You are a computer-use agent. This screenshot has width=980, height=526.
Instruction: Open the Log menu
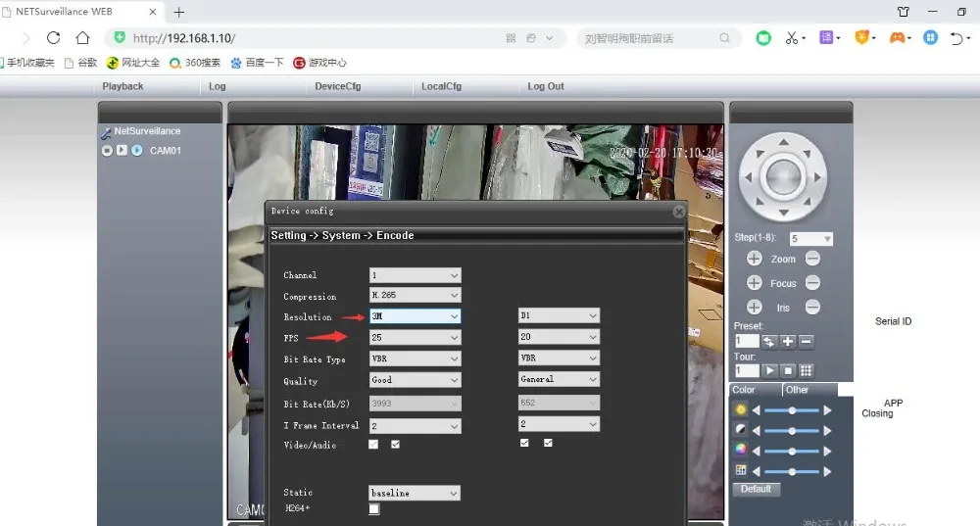[217, 86]
